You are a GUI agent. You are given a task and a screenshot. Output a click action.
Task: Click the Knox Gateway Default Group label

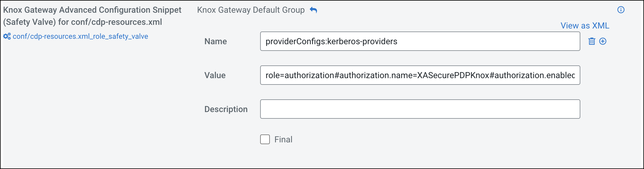click(251, 10)
